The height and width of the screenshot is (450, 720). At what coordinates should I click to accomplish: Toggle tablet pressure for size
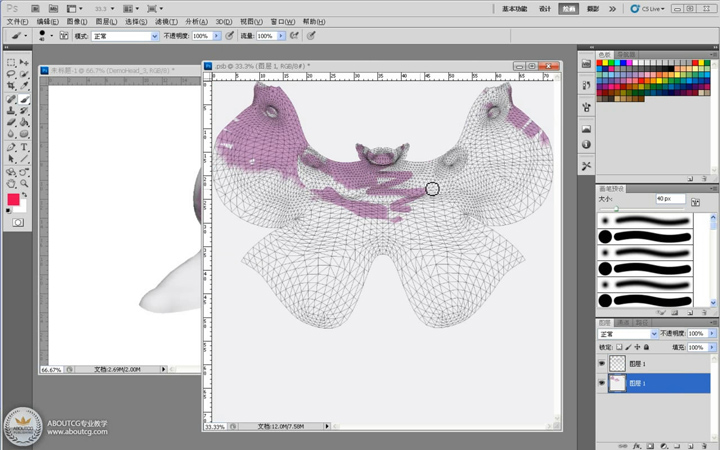click(311, 35)
